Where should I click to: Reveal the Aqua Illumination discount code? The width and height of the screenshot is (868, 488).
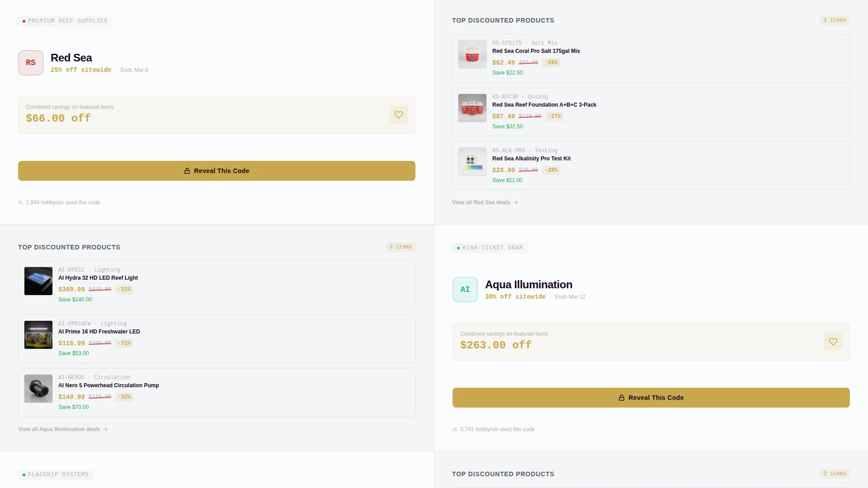tap(651, 398)
